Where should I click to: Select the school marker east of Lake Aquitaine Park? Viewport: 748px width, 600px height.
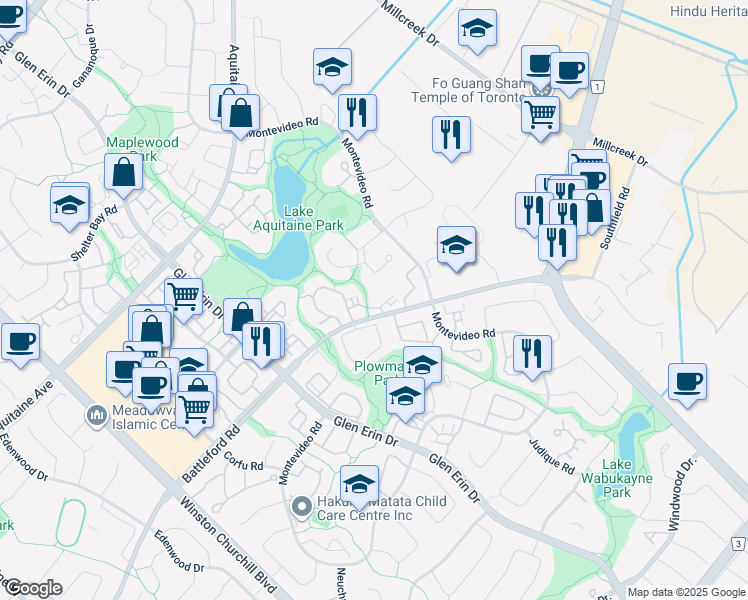[x=457, y=246]
